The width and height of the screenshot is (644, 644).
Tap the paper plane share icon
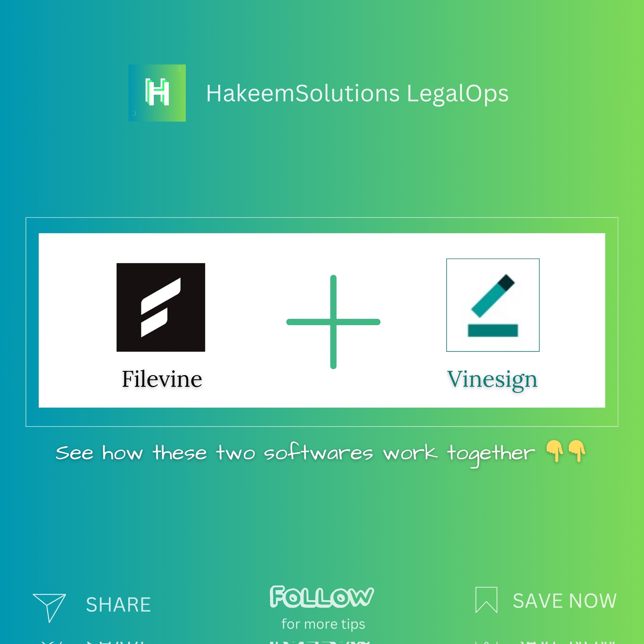[49, 608]
